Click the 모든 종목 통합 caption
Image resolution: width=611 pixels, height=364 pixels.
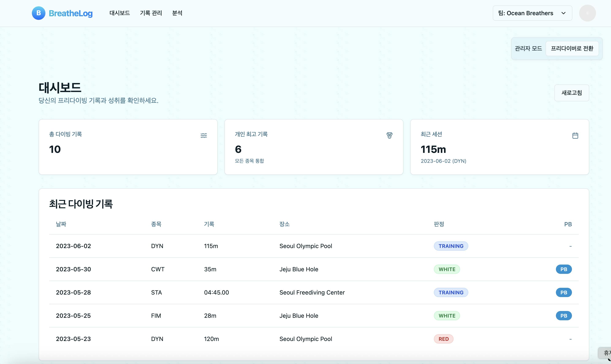tap(250, 161)
